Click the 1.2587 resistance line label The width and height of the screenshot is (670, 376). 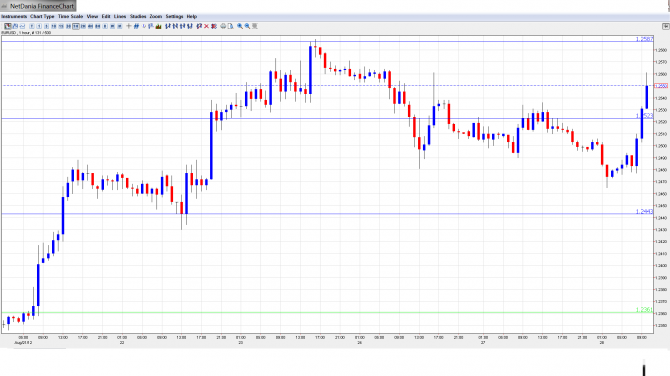[x=644, y=39]
